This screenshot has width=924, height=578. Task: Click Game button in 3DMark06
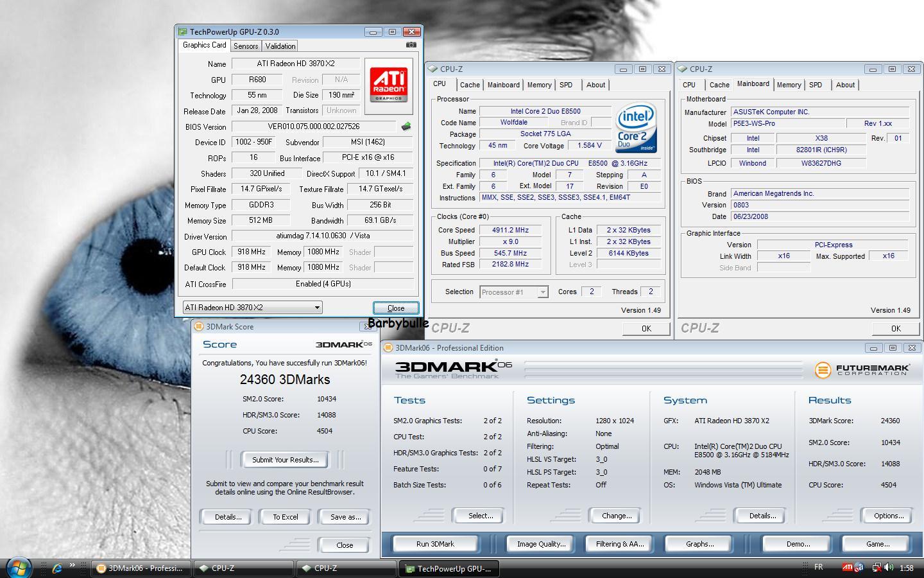[878, 544]
